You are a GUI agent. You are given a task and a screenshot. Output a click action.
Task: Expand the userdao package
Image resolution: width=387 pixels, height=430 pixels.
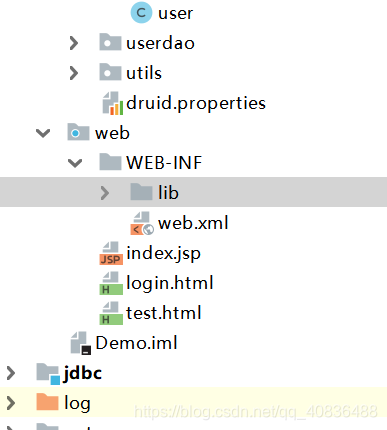point(74,43)
